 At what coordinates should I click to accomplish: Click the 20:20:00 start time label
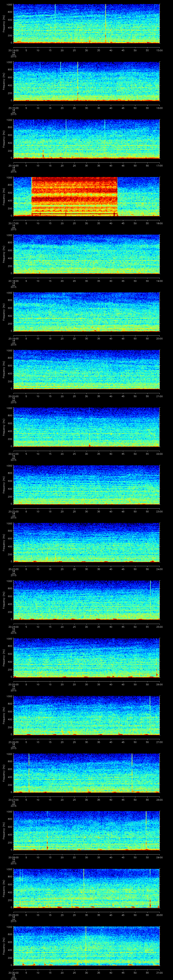(13, 396)
